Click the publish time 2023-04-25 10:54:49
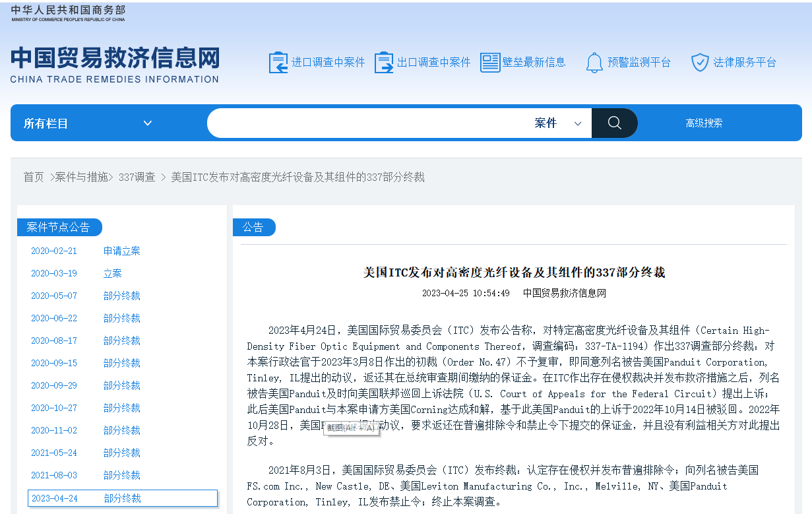The height and width of the screenshot is (514, 812). [x=466, y=293]
